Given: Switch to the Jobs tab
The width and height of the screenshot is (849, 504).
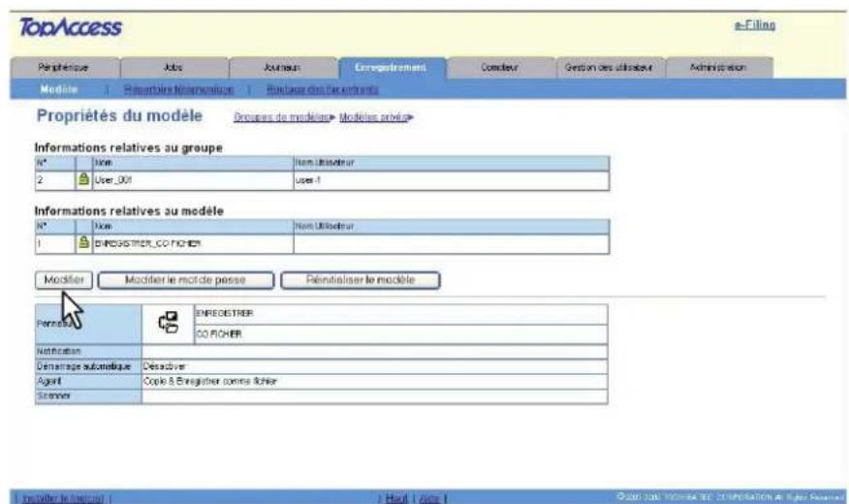Looking at the screenshot, I should [x=173, y=68].
